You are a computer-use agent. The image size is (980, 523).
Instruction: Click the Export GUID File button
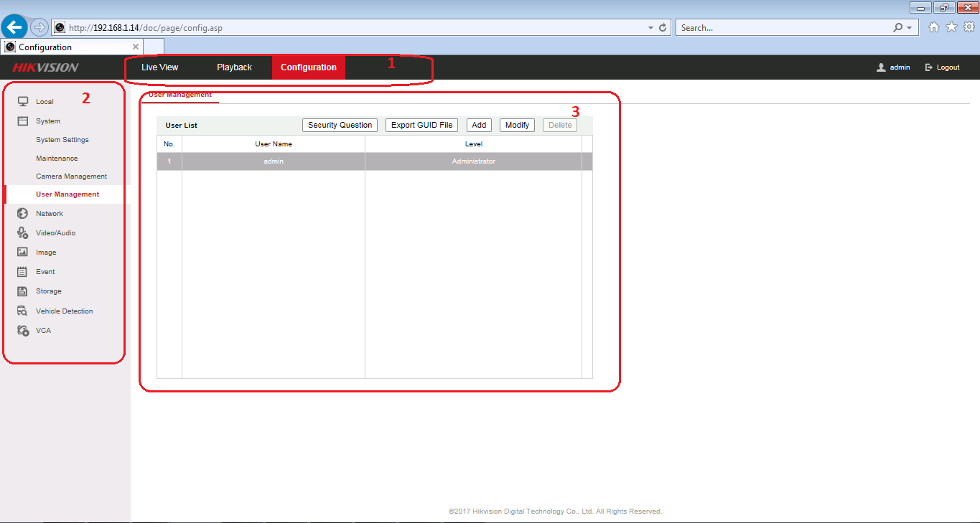pos(421,125)
